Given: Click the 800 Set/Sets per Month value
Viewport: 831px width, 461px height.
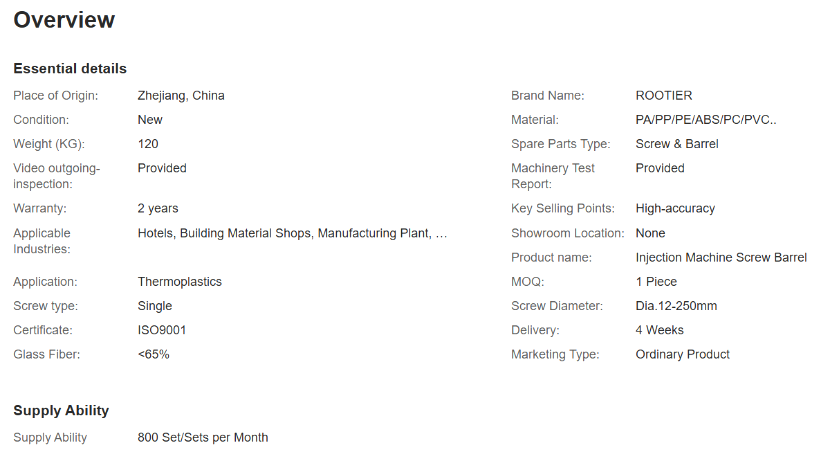Looking at the screenshot, I should pyautogui.click(x=203, y=438).
